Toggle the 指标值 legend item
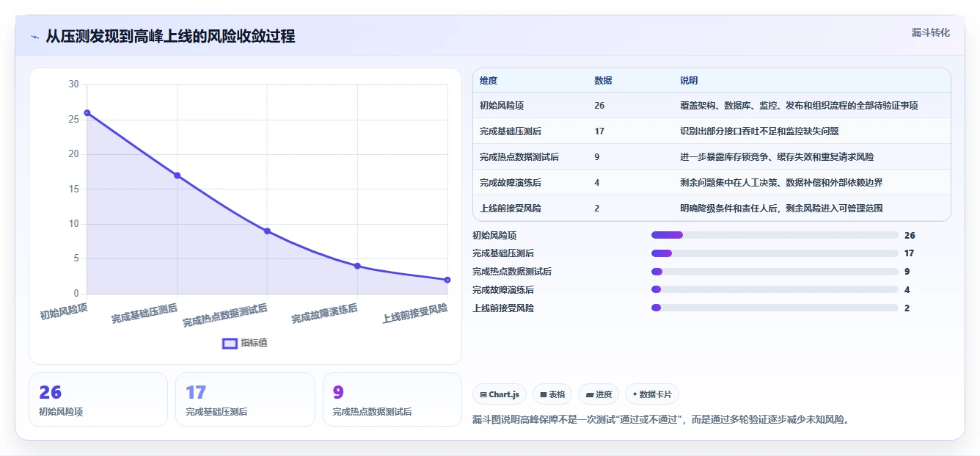This screenshot has height=456, width=980. tap(245, 343)
